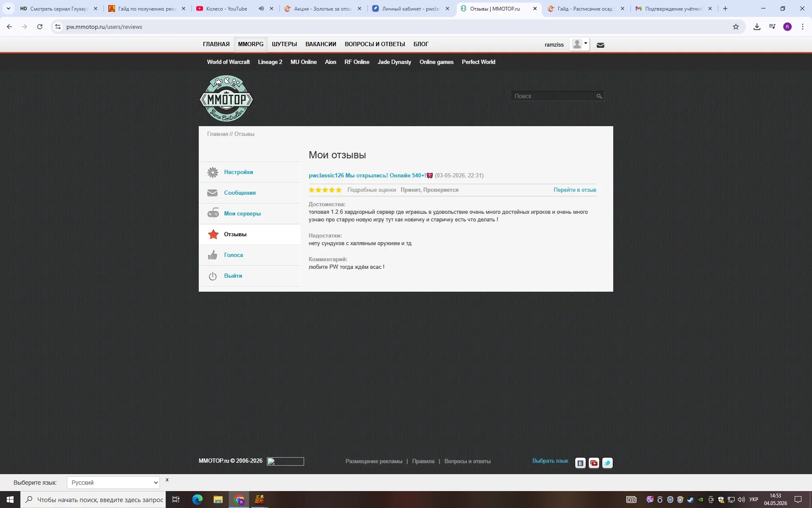Open the БЛОГ menu item
The height and width of the screenshot is (508, 812).
(x=421, y=44)
